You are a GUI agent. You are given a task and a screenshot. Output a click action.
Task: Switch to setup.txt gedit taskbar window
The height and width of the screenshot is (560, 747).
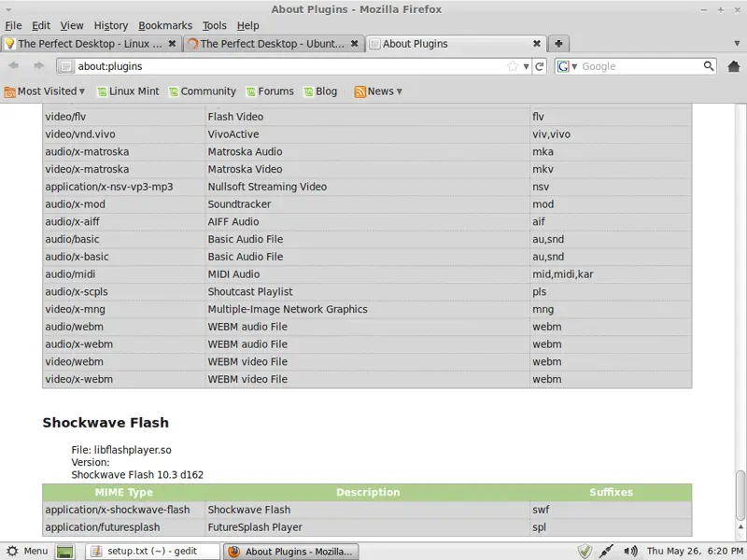click(x=152, y=552)
